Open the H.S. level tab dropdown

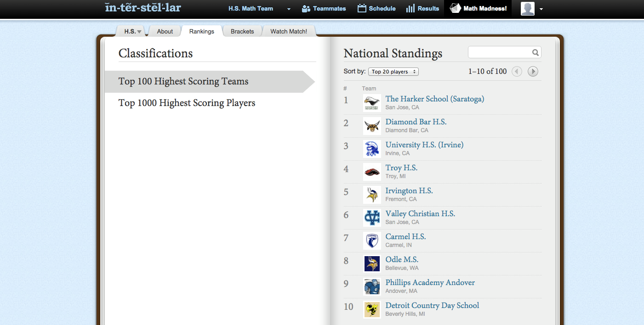132,31
